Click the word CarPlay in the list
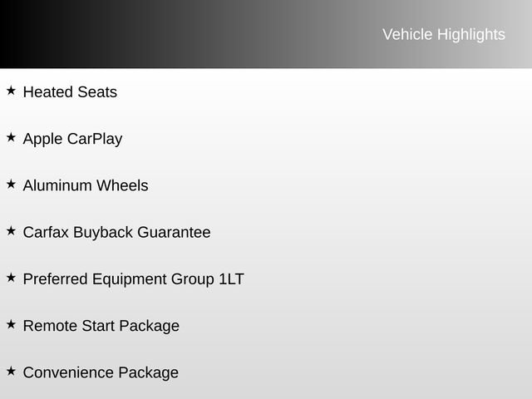The image size is (532, 399). pyautogui.click(x=95, y=139)
